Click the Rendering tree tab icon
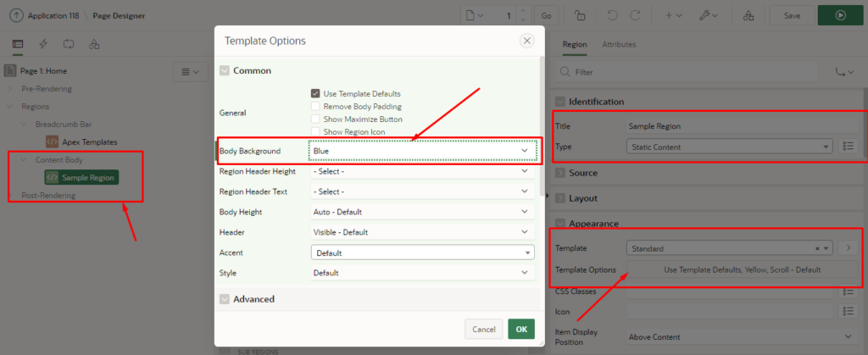The image size is (868, 355). pos(18,43)
